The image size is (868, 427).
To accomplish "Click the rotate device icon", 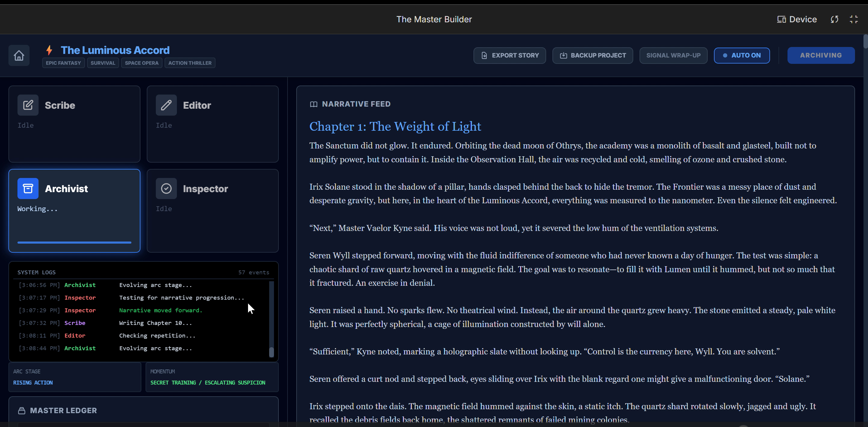I will click(x=834, y=19).
